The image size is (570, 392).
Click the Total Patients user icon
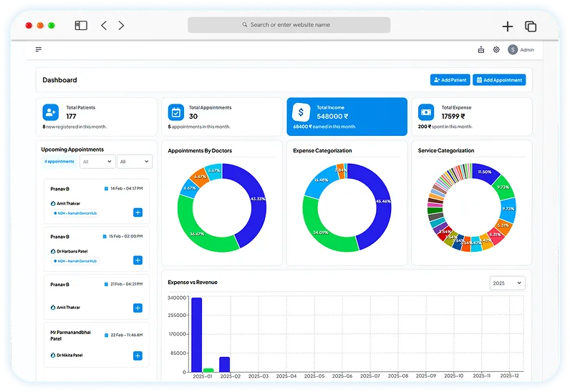click(51, 112)
